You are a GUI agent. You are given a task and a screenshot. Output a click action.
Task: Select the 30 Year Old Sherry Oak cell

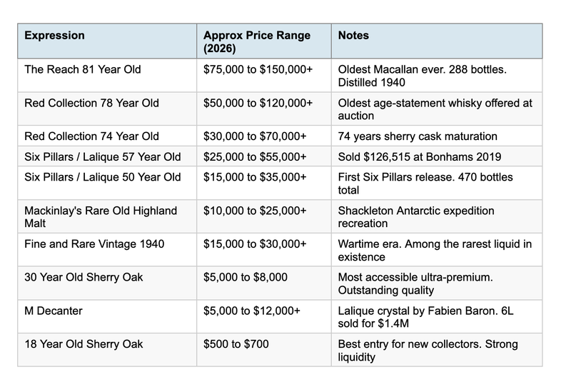click(84, 277)
